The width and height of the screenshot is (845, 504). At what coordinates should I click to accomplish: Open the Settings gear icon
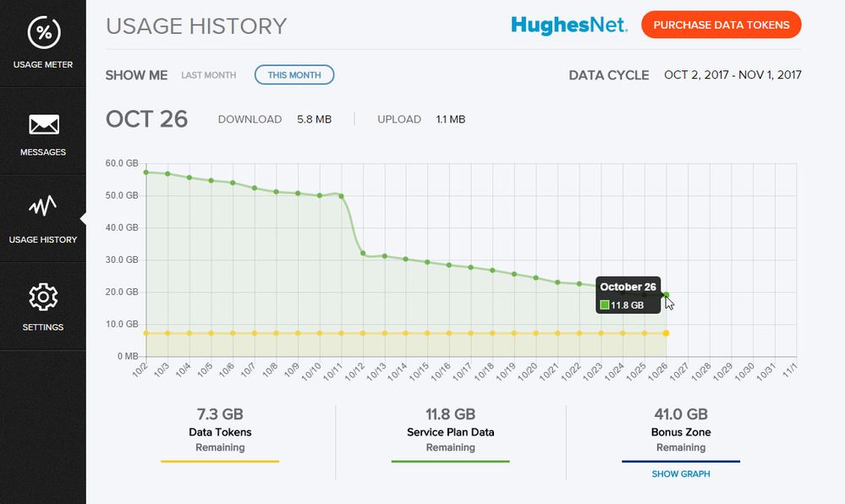pyautogui.click(x=42, y=297)
